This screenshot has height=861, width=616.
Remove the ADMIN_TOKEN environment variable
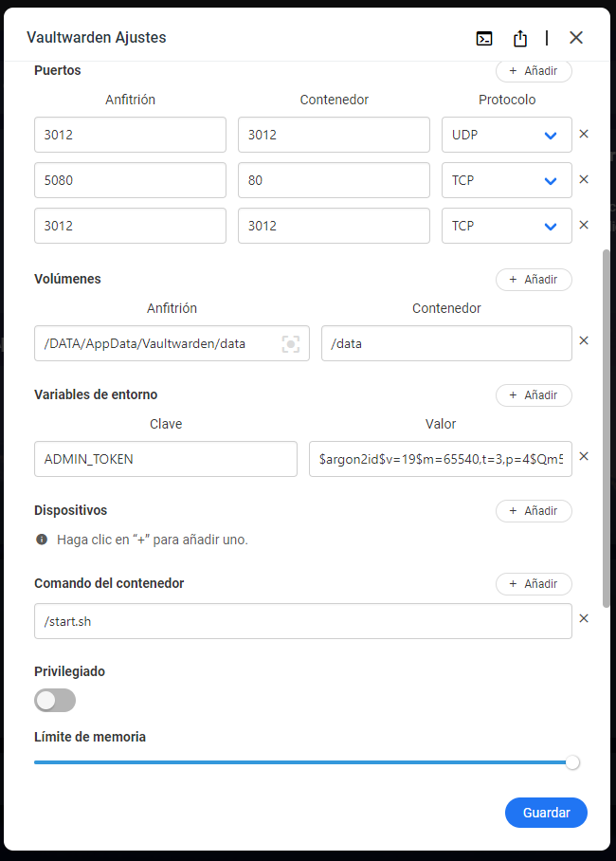tap(585, 456)
